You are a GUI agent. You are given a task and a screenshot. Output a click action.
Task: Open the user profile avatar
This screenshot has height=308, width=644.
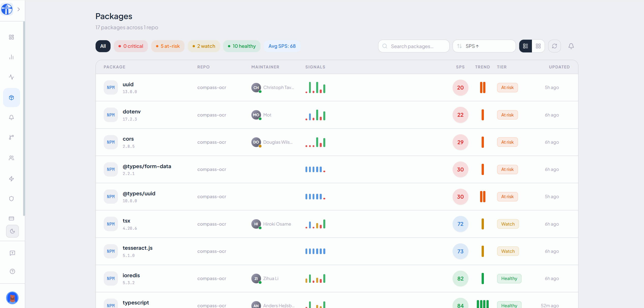[x=12, y=298]
